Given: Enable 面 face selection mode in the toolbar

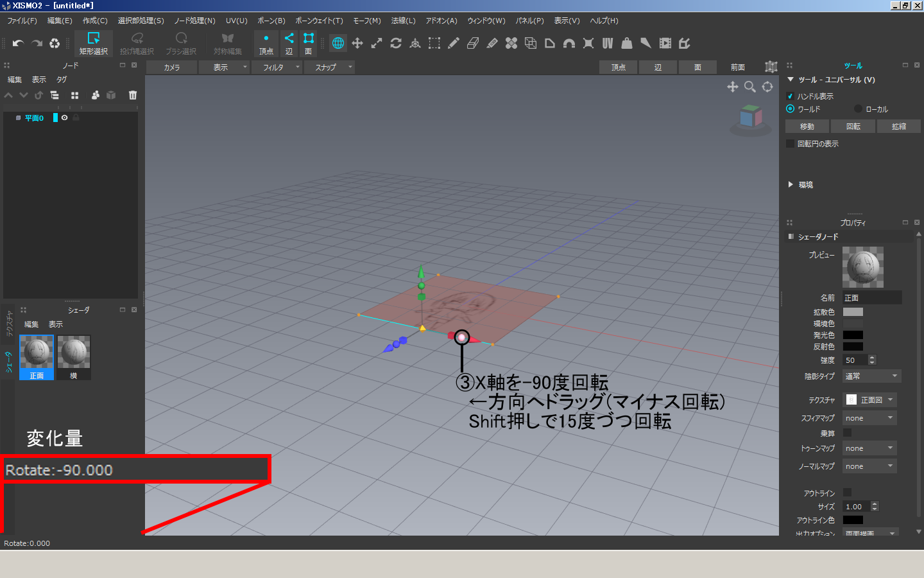Looking at the screenshot, I should (x=309, y=44).
